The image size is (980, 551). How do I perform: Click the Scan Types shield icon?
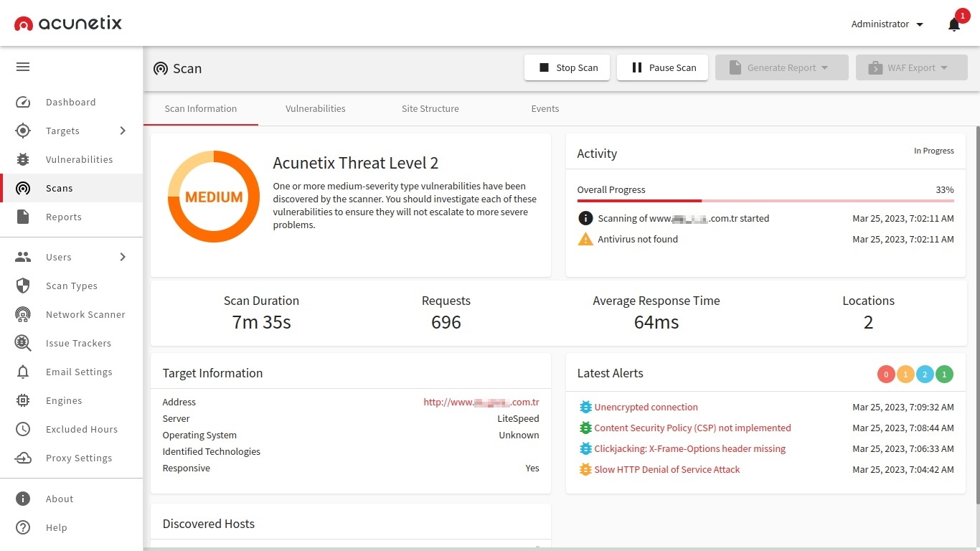(23, 286)
